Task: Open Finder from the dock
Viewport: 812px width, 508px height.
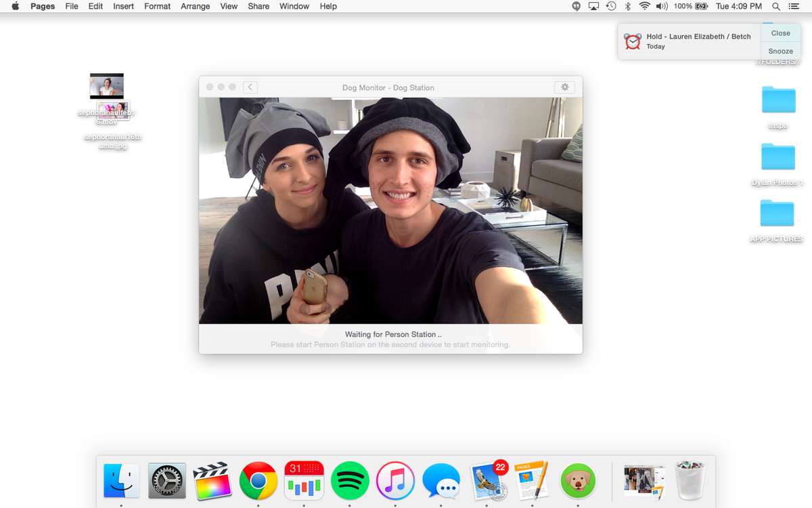Action: tap(122, 481)
